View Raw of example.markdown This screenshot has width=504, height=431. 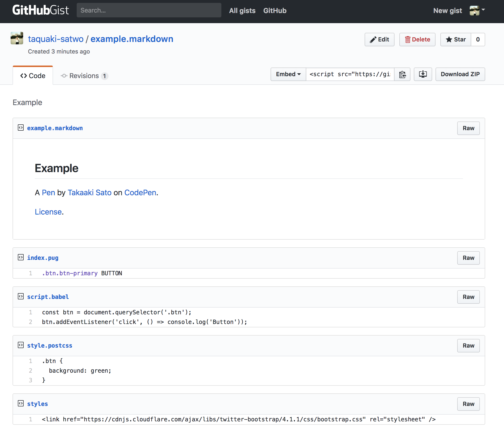point(469,128)
